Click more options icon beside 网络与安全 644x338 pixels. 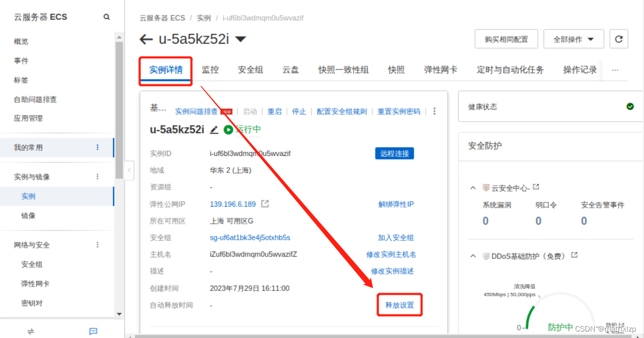point(97,245)
